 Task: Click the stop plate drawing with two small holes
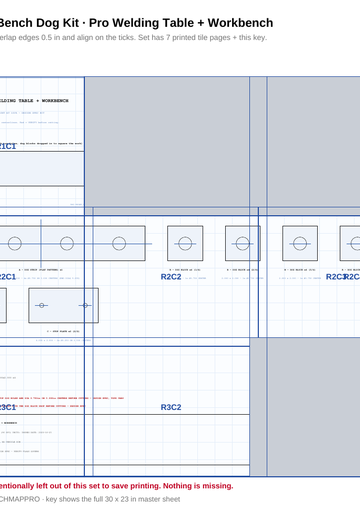(63, 305)
